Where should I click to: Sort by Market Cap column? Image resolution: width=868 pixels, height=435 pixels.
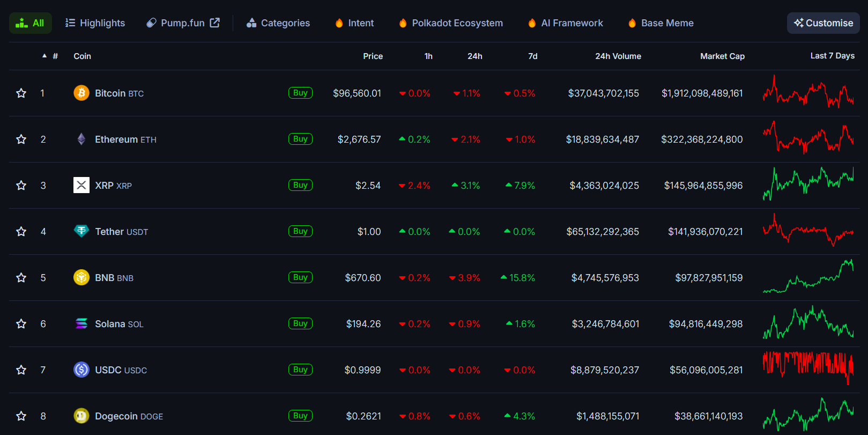pyautogui.click(x=722, y=56)
